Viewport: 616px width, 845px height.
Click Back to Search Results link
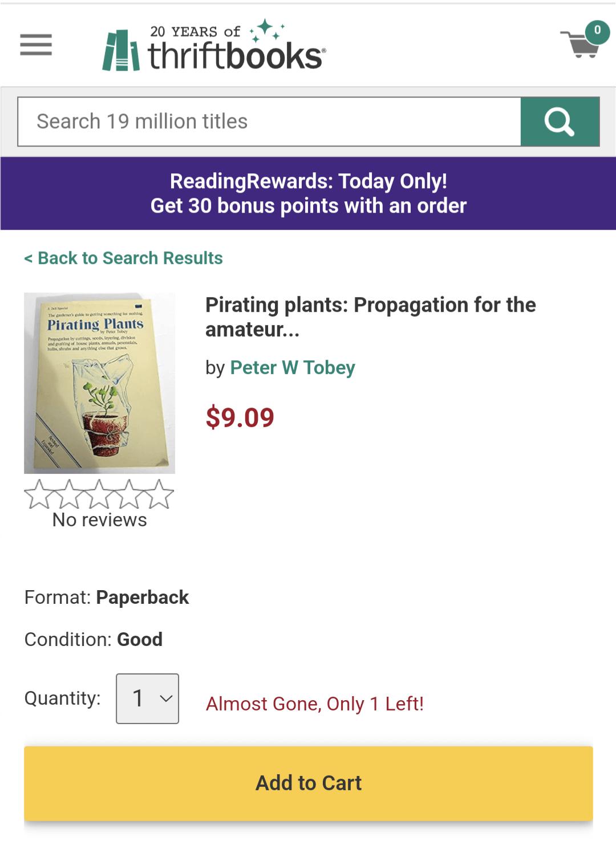pyautogui.click(x=123, y=258)
